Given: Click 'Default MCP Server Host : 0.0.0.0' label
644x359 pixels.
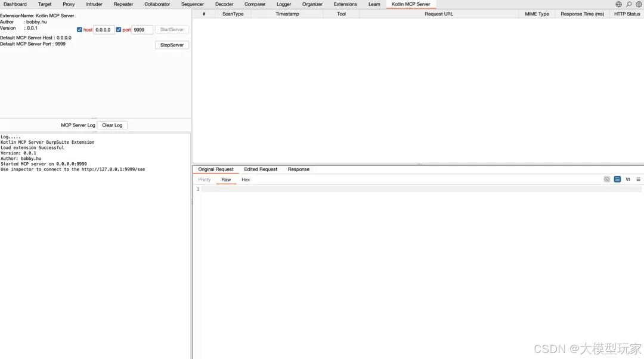Looking at the screenshot, I should pos(36,38).
